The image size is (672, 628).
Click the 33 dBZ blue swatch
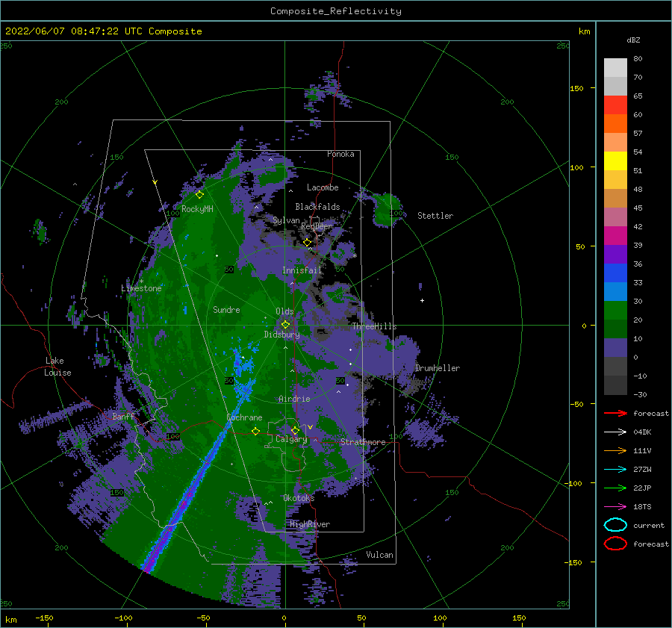point(615,273)
